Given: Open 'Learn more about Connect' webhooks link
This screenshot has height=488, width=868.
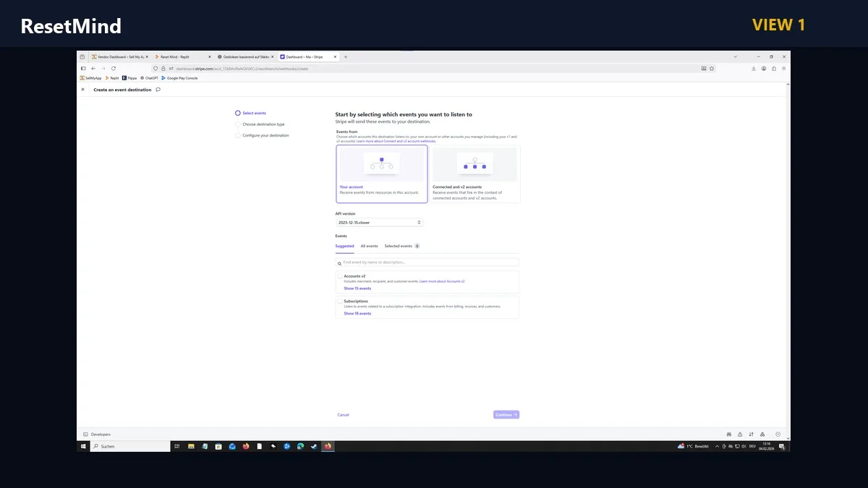Looking at the screenshot, I should (x=396, y=141).
